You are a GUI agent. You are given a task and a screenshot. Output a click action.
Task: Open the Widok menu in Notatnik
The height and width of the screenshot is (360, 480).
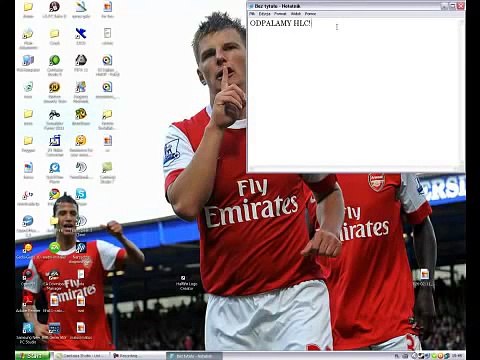tap(296, 14)
